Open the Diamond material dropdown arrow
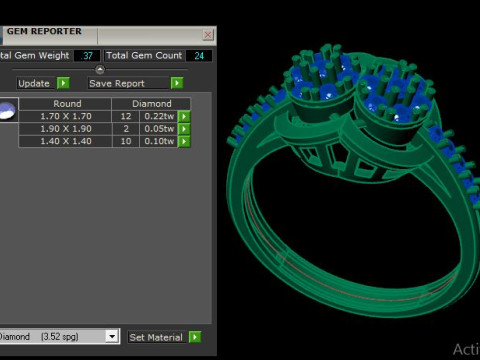480x360 pixels. 112,336
